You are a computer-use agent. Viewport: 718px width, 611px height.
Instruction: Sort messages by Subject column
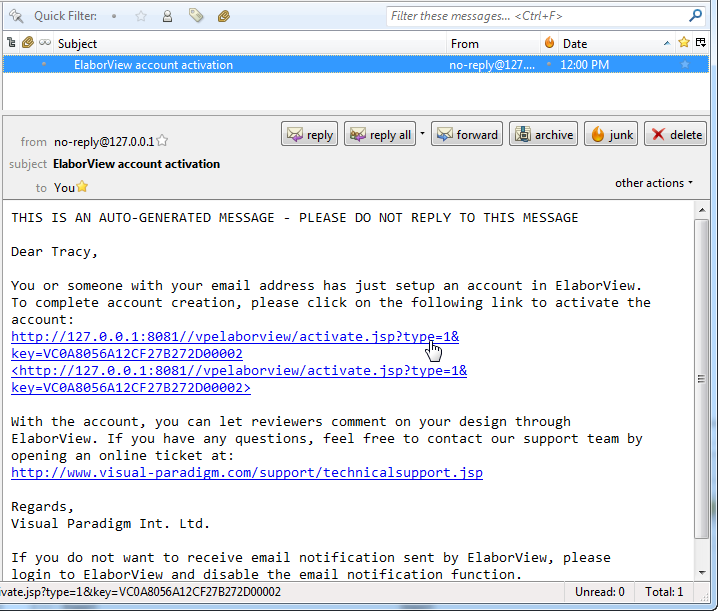(250, 44)
